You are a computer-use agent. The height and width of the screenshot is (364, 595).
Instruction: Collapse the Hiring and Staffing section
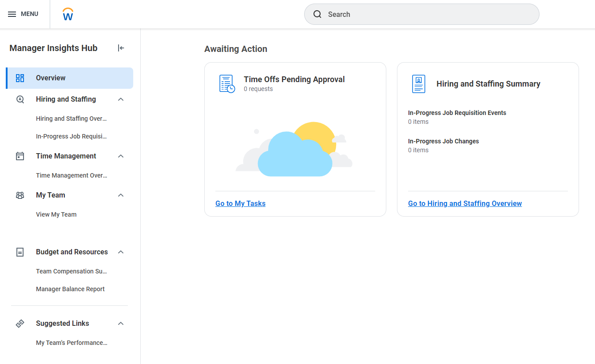[x=120, y=99]
